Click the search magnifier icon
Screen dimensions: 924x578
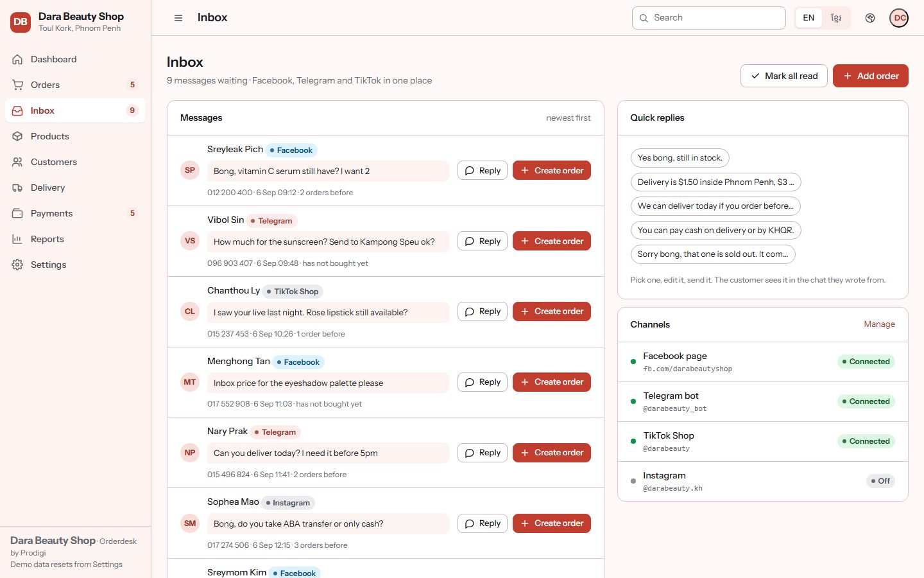click(x=644, y=18)
